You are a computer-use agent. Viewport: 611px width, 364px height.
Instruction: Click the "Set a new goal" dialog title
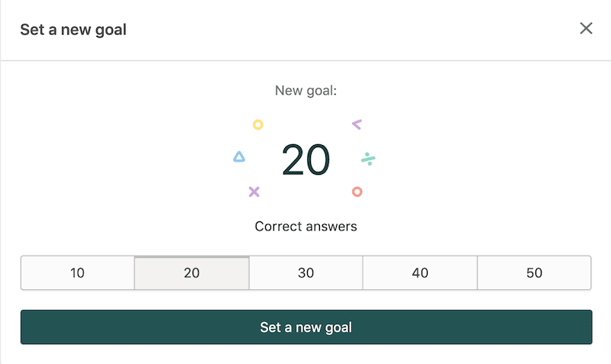[73, 30]
